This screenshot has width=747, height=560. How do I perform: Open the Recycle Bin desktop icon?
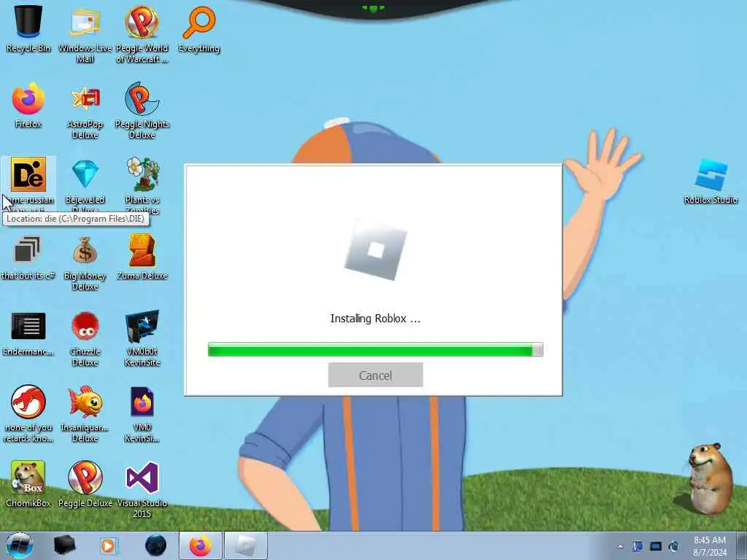pyautogui.click(x=28, y=28)
